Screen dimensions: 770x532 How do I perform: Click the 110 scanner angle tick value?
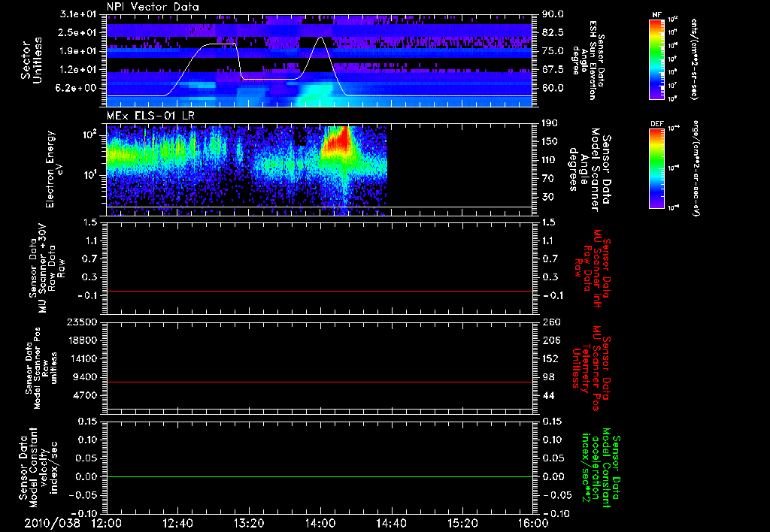click(x=550, y=160)
